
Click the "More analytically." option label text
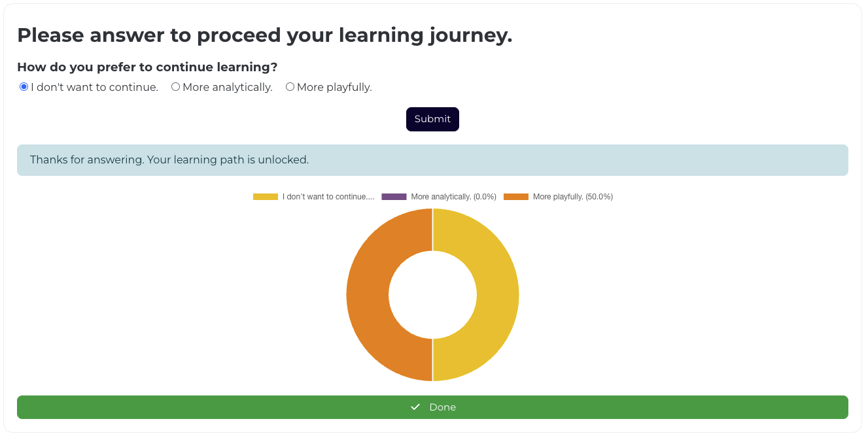pos(228,87)
